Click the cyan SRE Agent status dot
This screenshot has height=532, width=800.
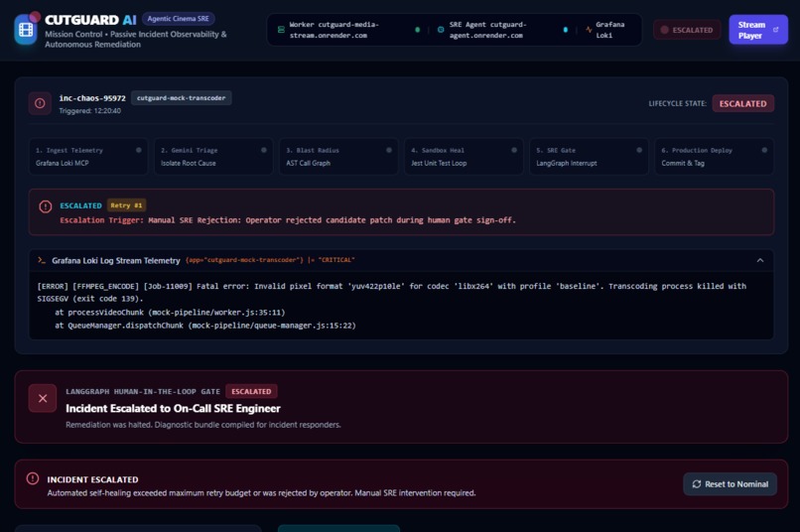coord(565,30)
